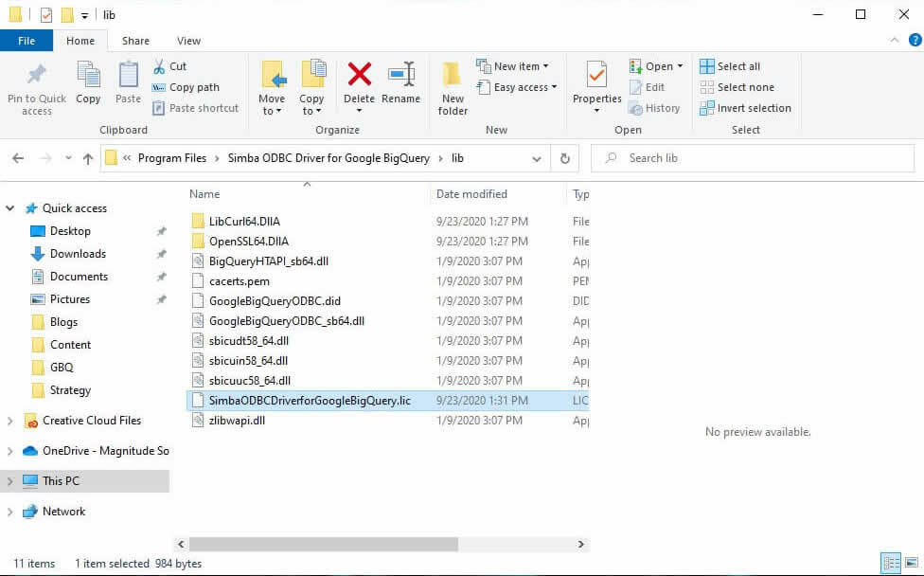Go back with the back arrow

coord(18,158)
